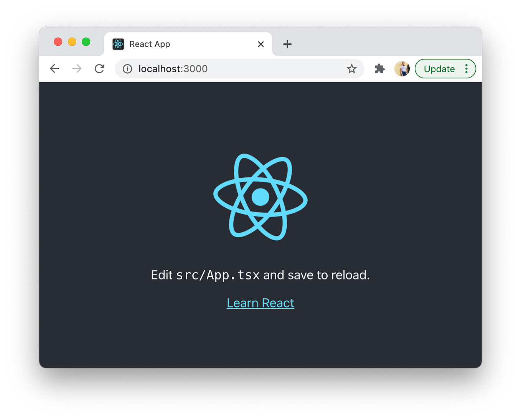Viewport: 521px width, 420px height.
Task: Click the site information icon in address bar
Action: point(127,69)
